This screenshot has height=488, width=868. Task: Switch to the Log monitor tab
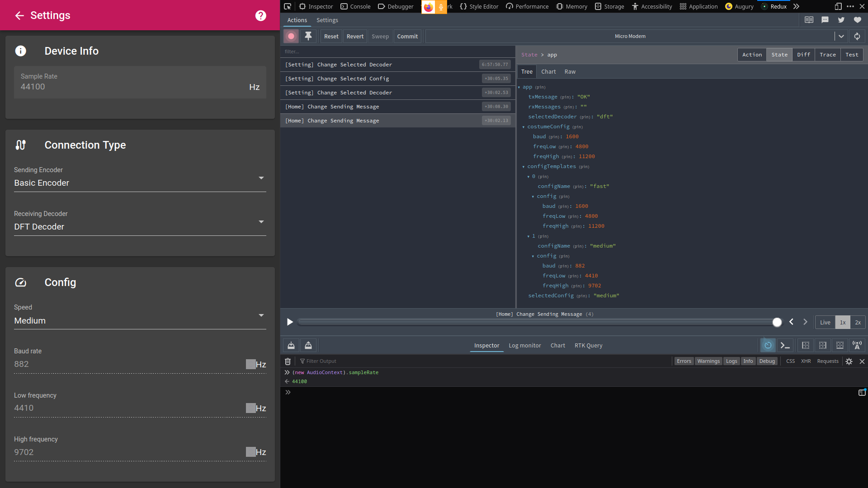click(x=524, y=345)
